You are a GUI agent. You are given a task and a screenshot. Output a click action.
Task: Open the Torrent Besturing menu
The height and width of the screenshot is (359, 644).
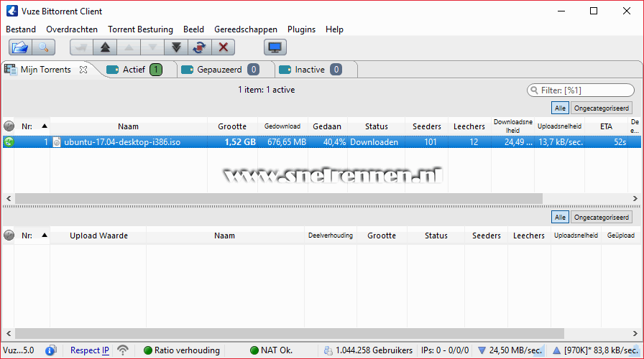coord(140,29)
